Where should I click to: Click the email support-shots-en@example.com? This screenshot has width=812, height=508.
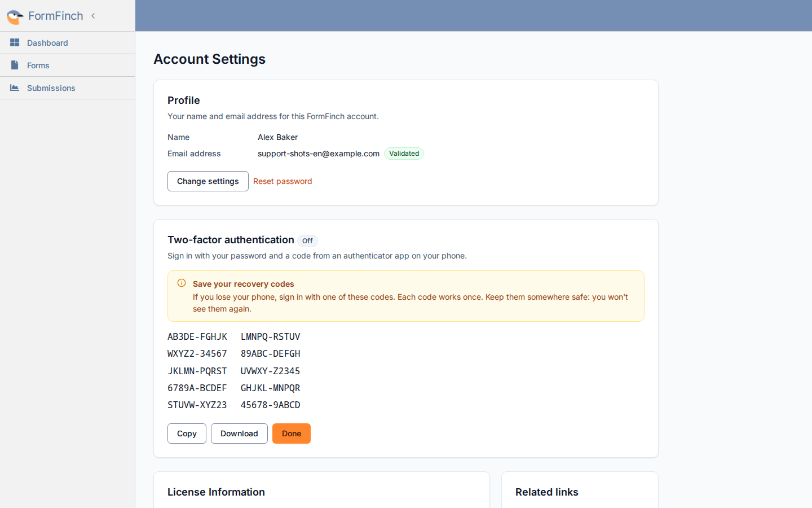coord(319,154)
